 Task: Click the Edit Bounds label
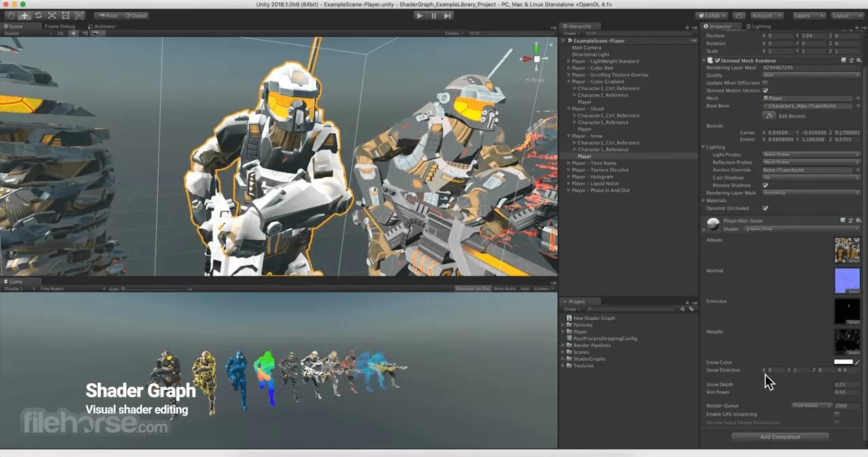(792, 116)
